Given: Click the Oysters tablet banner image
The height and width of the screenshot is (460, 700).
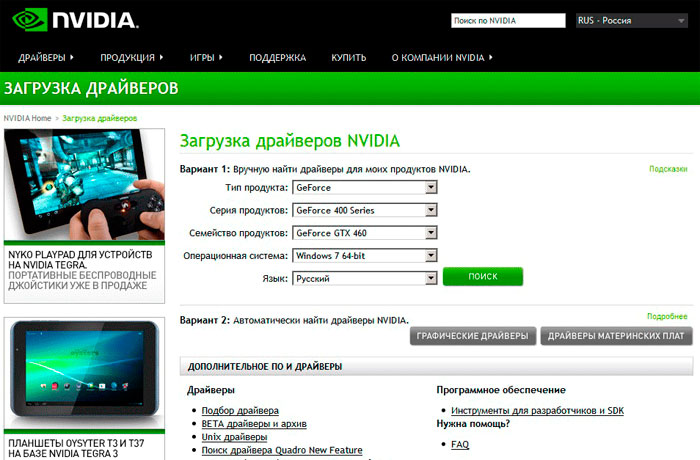Looking at the screenshot, I should [x=84, y=373].
